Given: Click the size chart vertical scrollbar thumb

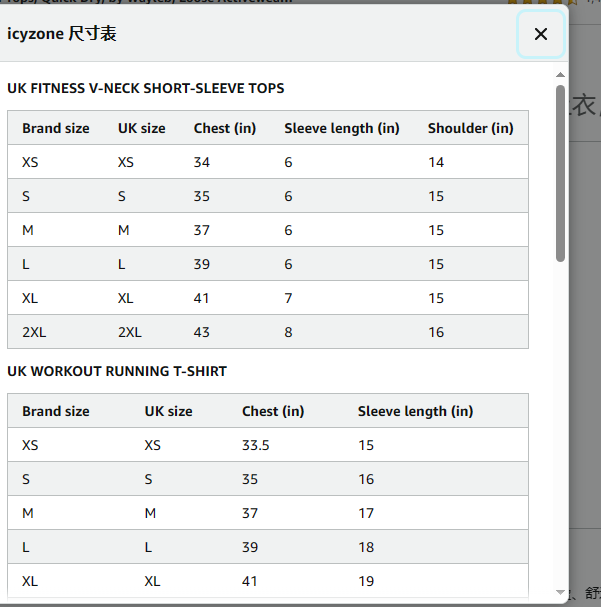Looking at the screenshot, I should (x=560, y=173).
